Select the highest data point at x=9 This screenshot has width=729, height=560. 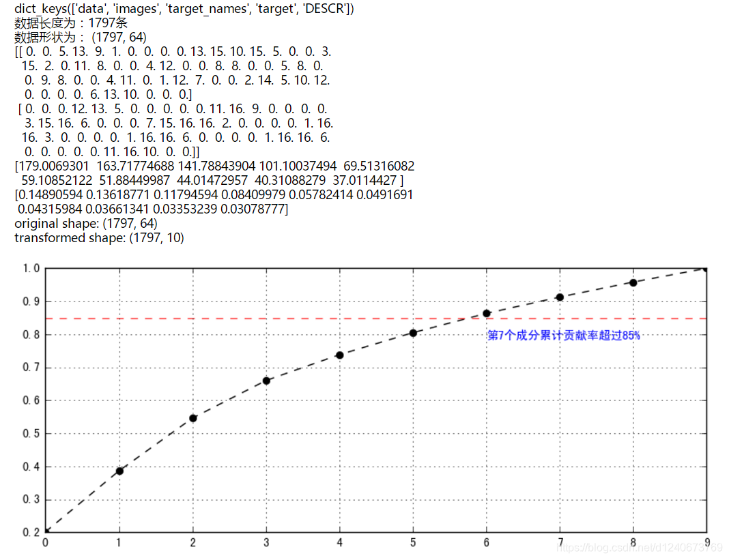(x=706, y=269)
